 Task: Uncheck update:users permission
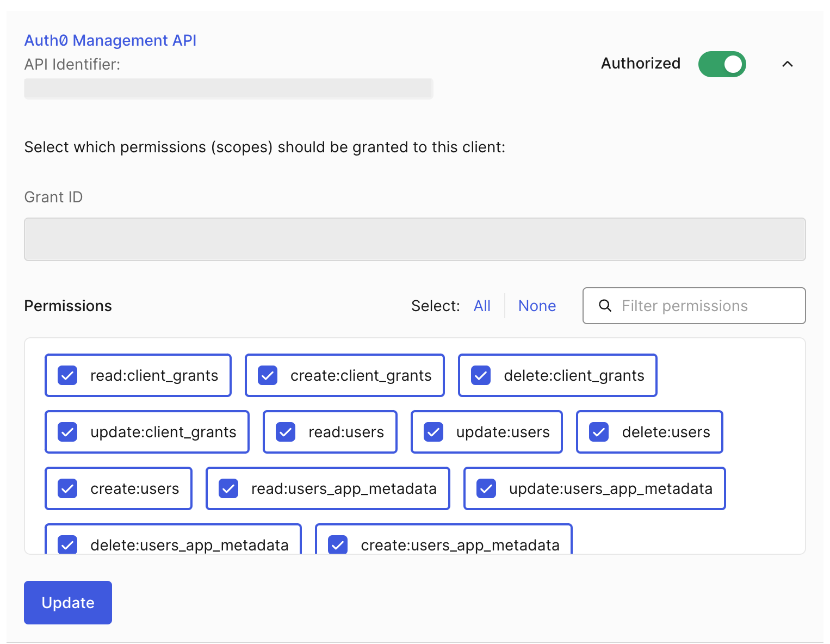click(x=433, y=432)
